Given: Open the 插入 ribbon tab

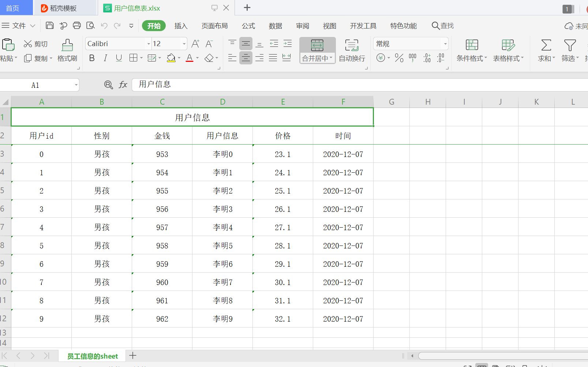Looking at the screenshot, I should 181,26.
